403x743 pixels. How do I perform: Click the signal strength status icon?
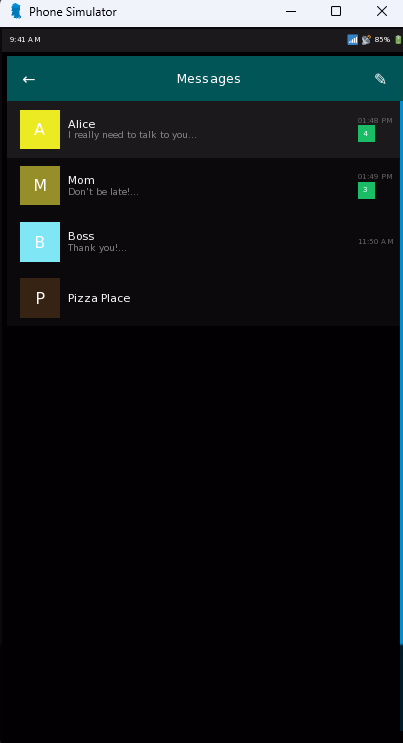pos(352,40)
